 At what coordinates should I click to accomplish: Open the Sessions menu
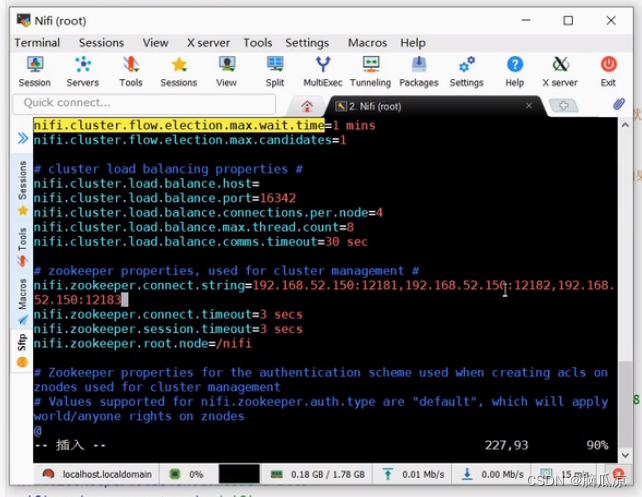(x=101, y=43)
